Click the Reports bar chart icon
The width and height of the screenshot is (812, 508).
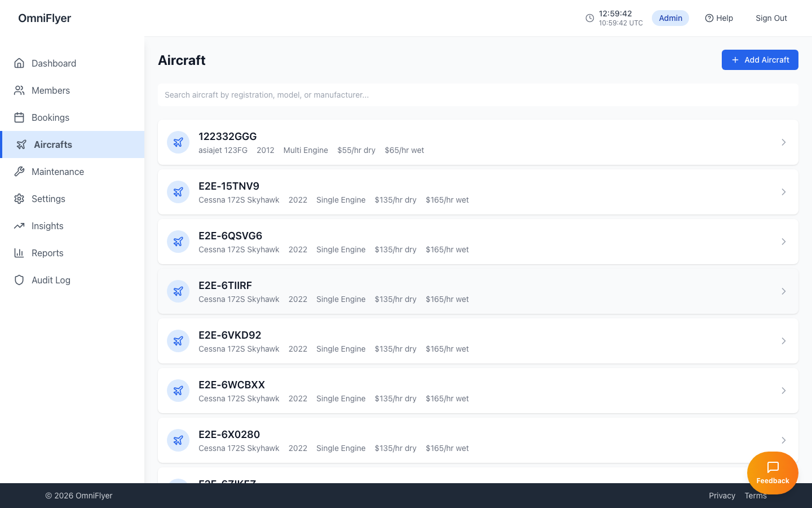[x=19, y=253]
